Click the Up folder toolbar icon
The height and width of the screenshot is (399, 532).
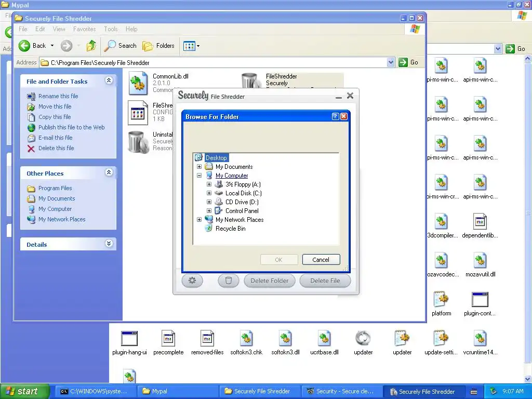[91, 46]
